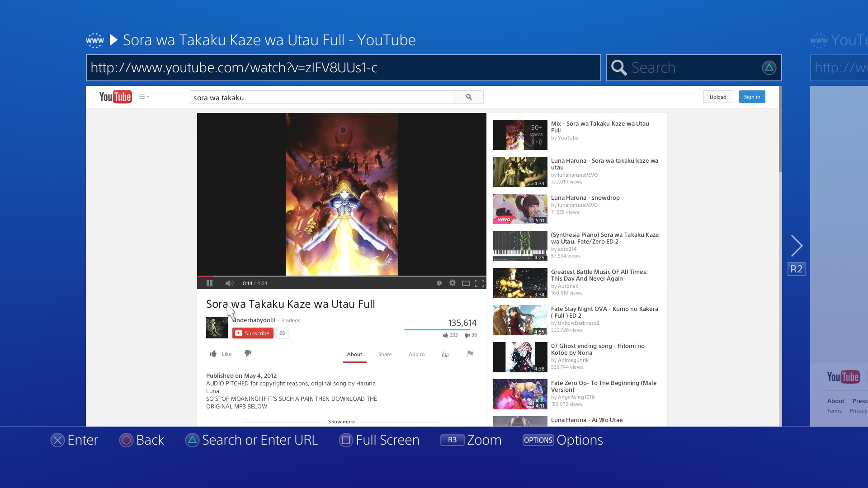Click the browser Search box

pos(694,68)
